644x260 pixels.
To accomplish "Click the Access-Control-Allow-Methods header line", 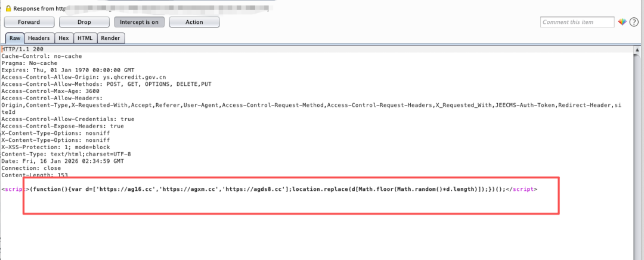I will pos(106,84).
